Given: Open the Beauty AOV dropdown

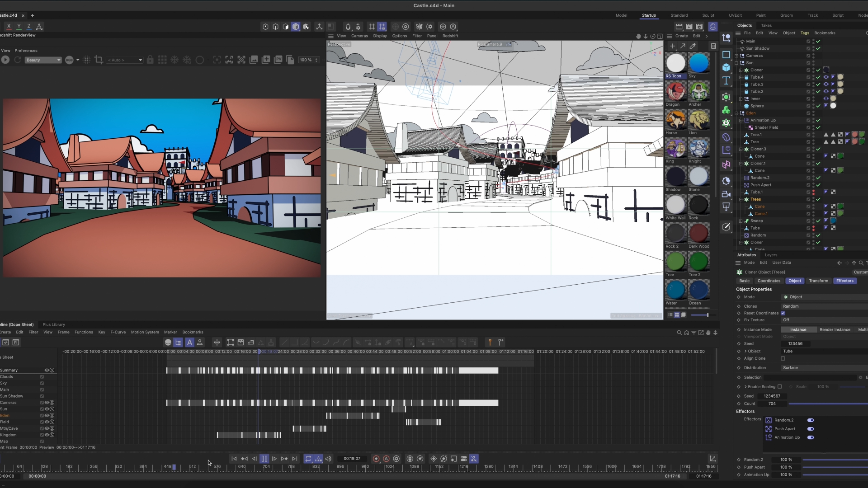Looking at the screenshot, I should tap(43, 60).
